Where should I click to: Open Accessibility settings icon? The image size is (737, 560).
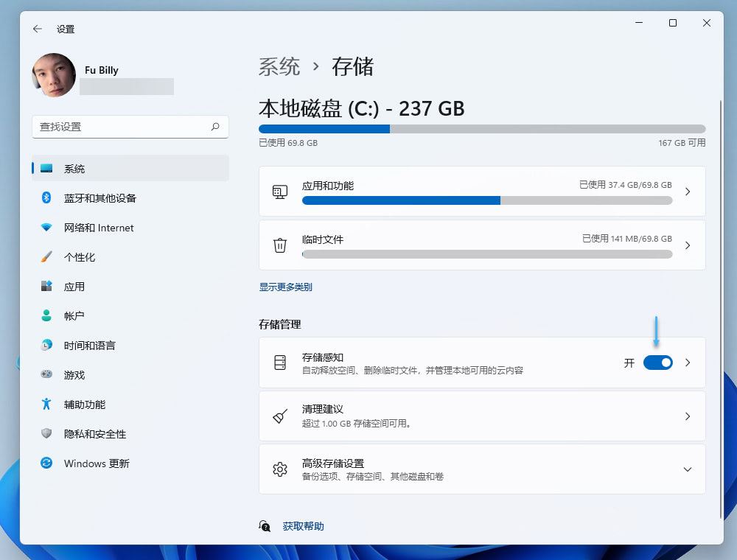tap(46, 405)
